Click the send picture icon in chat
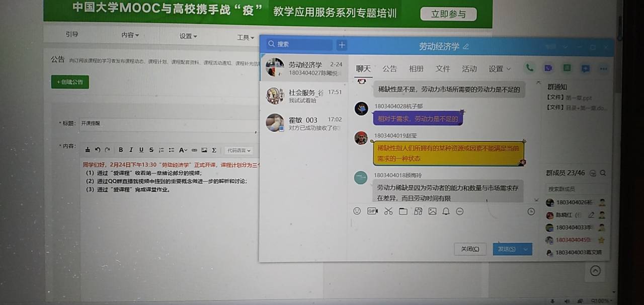Image resolution: width=644 pixels, height=305 pixels. [x=432, y=211]
